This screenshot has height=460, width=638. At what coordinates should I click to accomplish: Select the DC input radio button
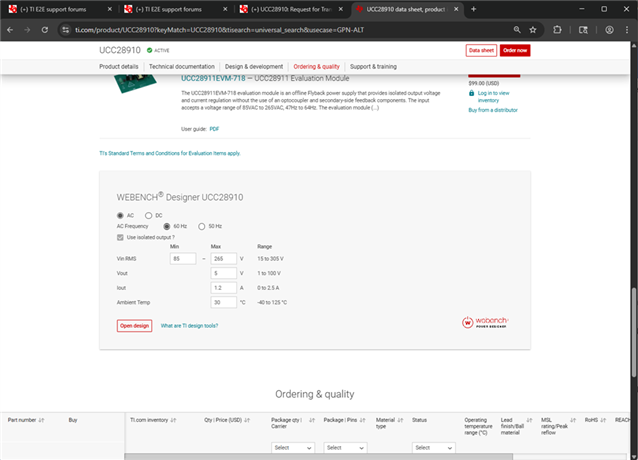pos(149,216)
